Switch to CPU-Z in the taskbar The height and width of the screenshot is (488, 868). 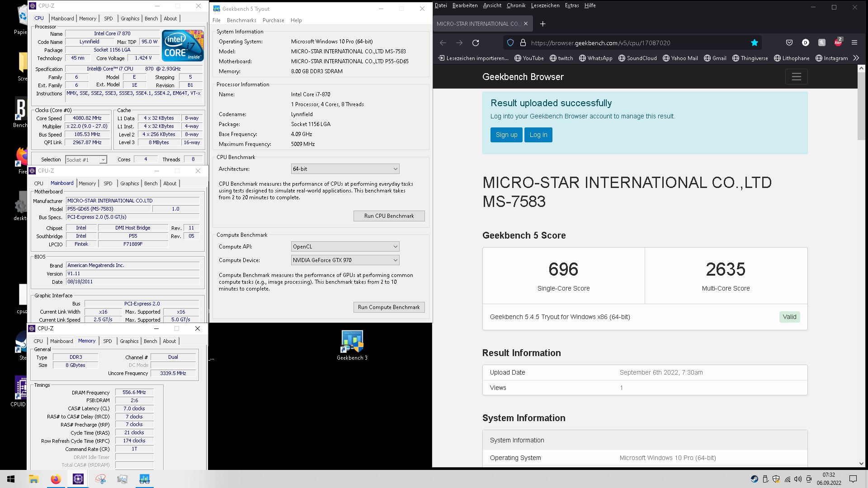point(78,479)
